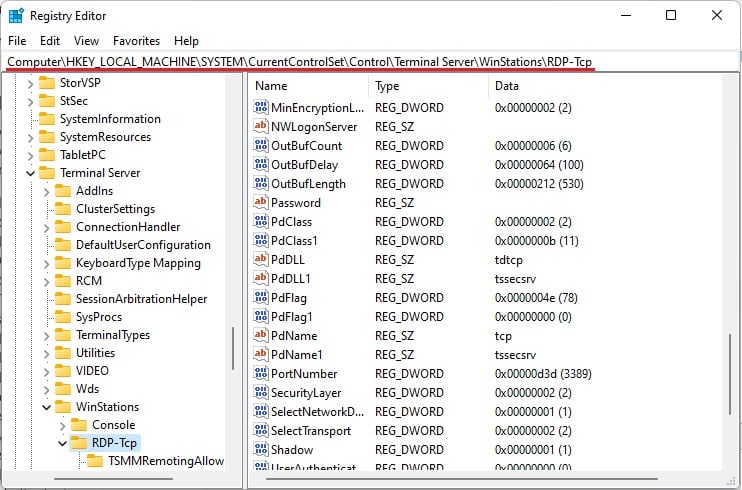This screenshot has width=742, height=490.
Task: Click the PdDLL data value tdtcp
Action: (x=508, y=260)
